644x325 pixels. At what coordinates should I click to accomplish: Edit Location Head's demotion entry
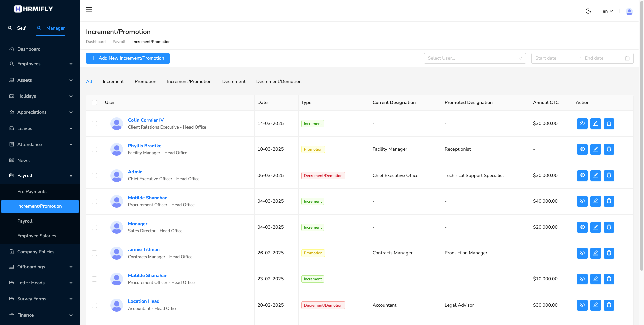coord(595,305)
